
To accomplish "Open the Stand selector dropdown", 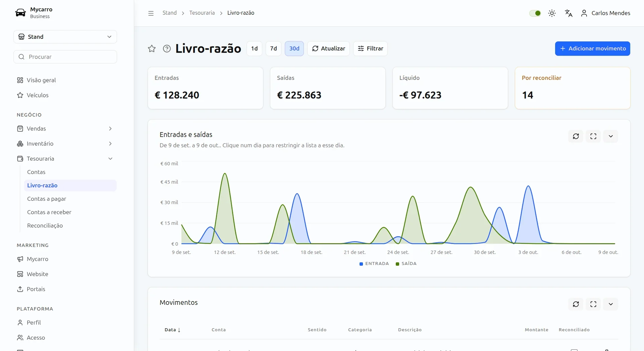I will (x=65, y=37).
